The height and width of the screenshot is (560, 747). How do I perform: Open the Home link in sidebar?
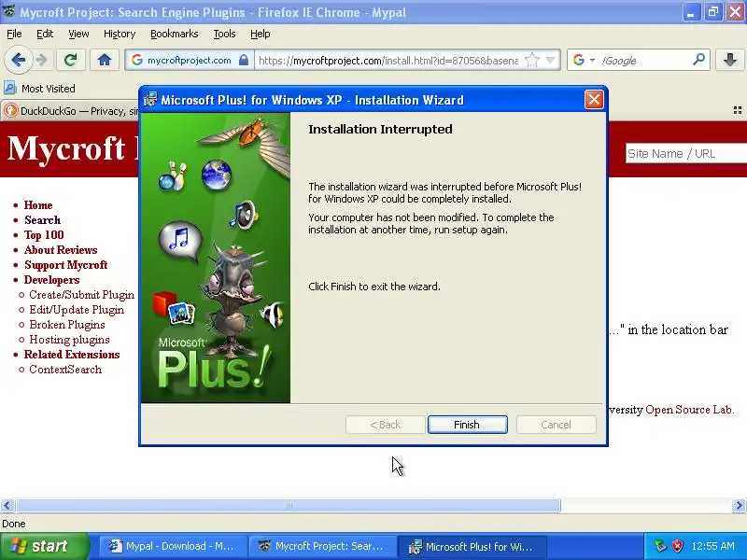[x=38, y=205]
